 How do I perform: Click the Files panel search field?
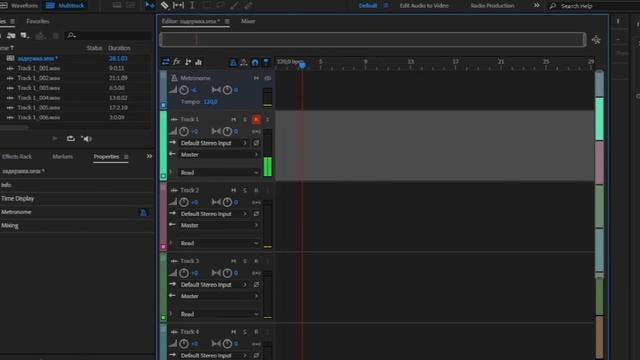pos(109,36)
